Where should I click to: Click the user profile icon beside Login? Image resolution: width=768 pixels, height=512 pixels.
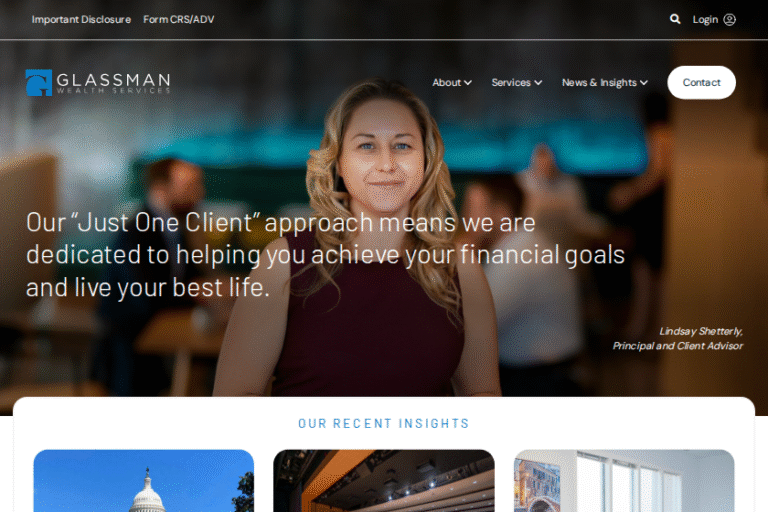click(729, 20)
